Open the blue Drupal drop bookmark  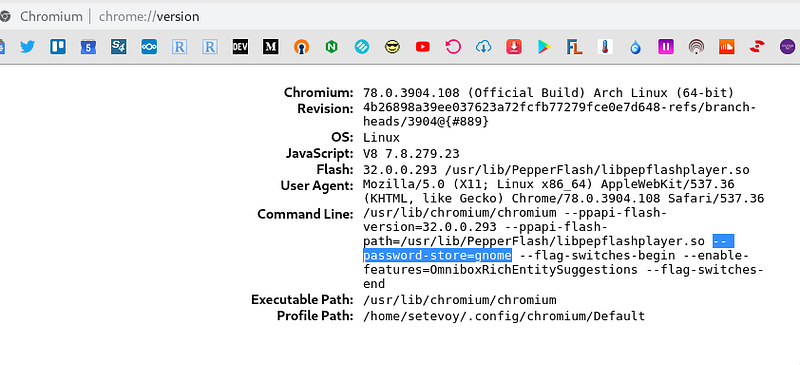[x=635, y=47]
